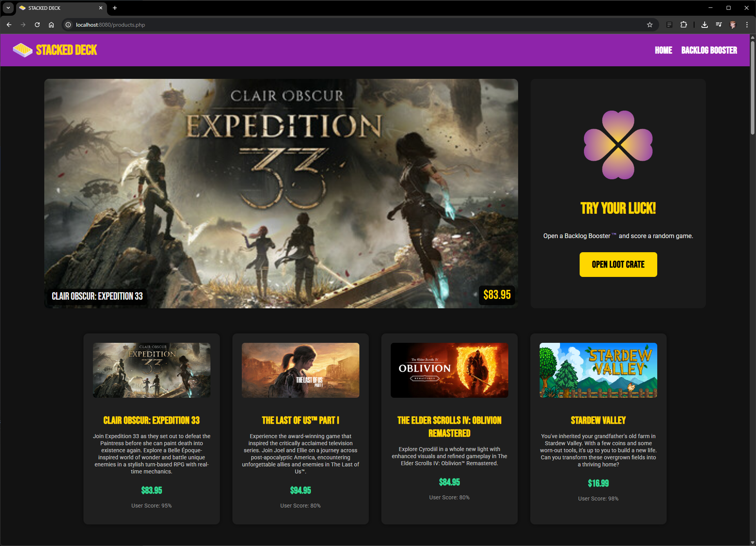Select the STACKED DECK browser tab
756x546 pixels.
(x=62, y=8)
